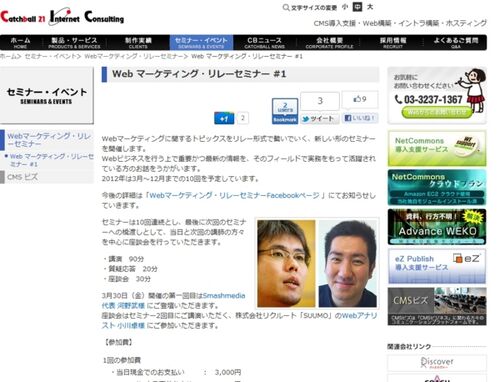Click the Google +1 button
This screenshot has width=500, height=382.
click(x=224, y=118)
